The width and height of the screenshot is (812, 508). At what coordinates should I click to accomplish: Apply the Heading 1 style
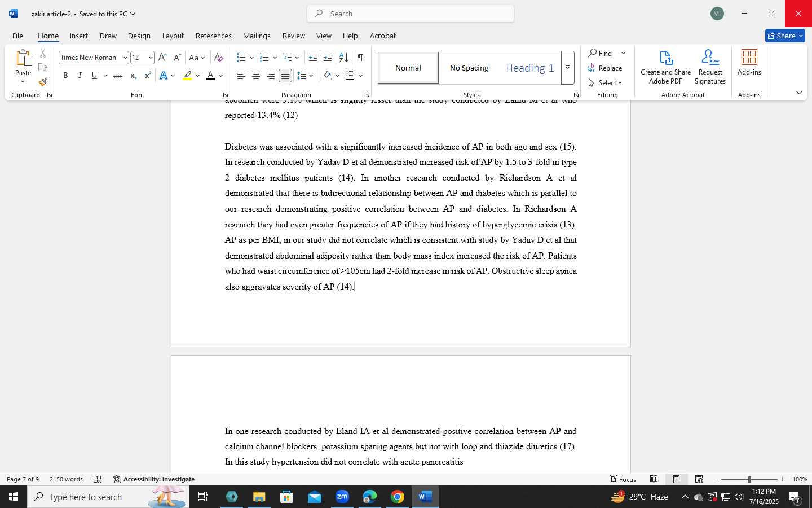pyautogui.click(x=530, y=68)
